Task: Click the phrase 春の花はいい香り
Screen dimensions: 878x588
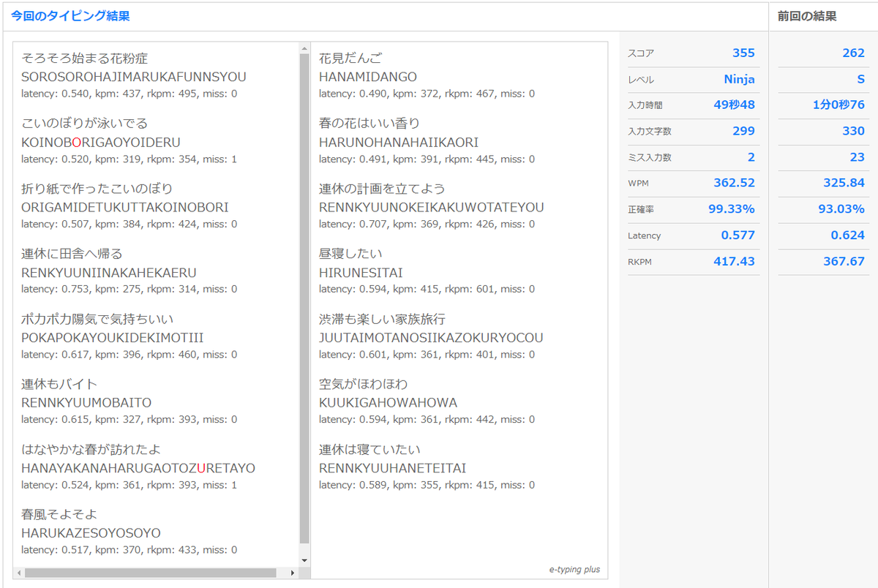Action: [x=369, y=123]
